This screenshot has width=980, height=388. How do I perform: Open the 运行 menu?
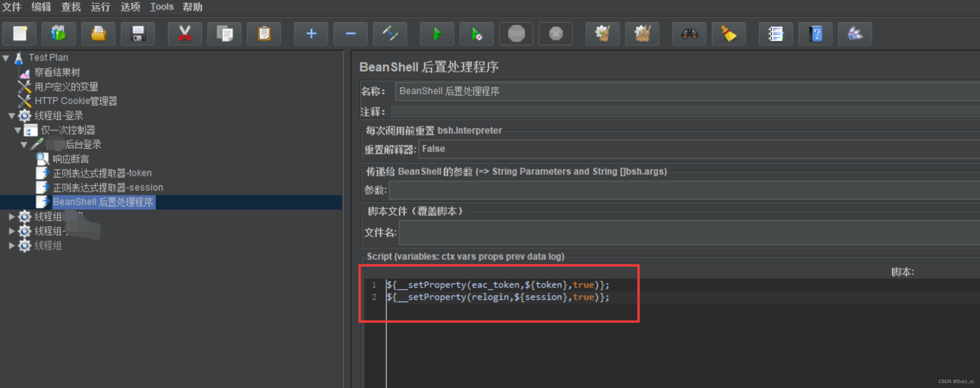[100, 7]
